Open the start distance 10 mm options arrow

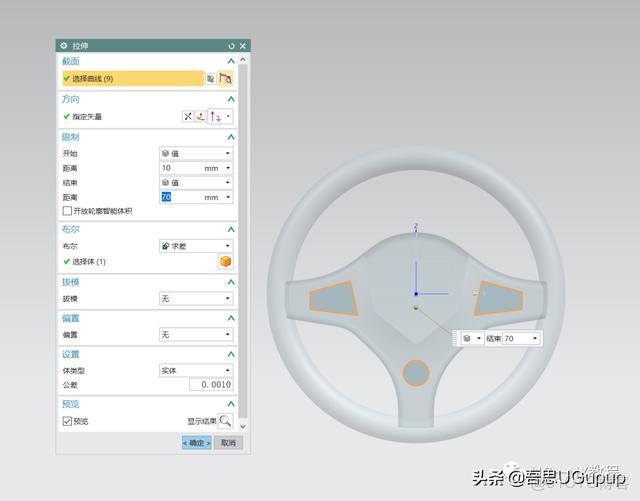[228, 168]
